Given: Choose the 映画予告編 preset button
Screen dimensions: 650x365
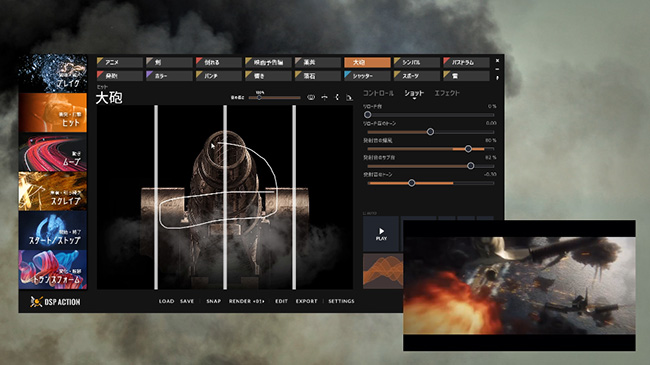Looking at the screenshot, I should [x=268, y=62].
